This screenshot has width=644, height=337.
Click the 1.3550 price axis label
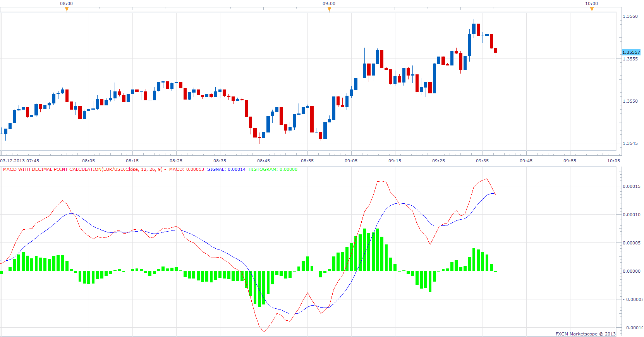(630, 101)
